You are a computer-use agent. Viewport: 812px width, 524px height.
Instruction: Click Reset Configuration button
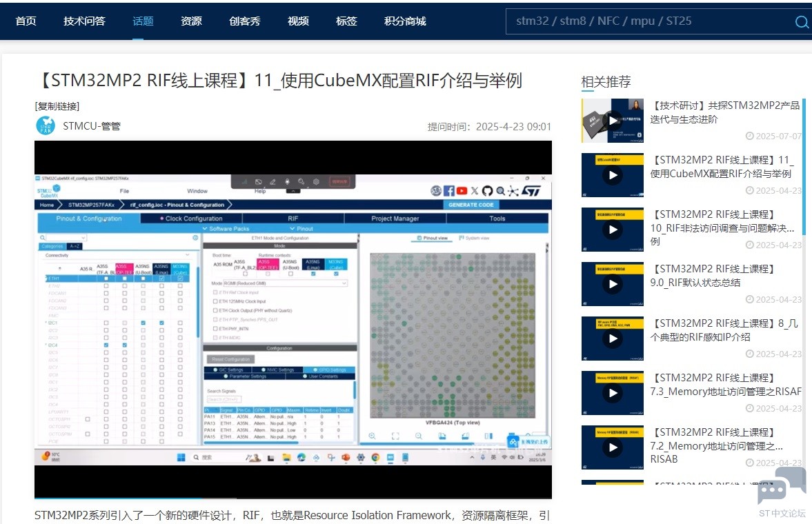coord(231,359)
